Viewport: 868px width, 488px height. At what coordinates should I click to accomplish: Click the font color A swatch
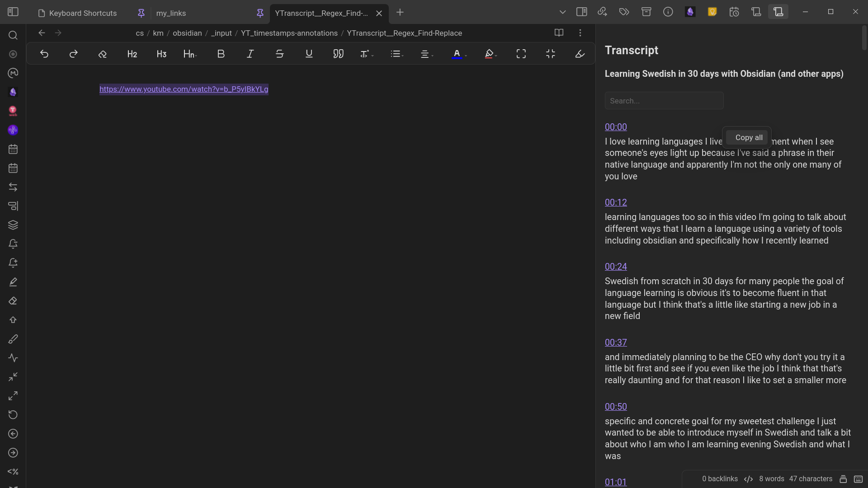click(x=457, y=54)
